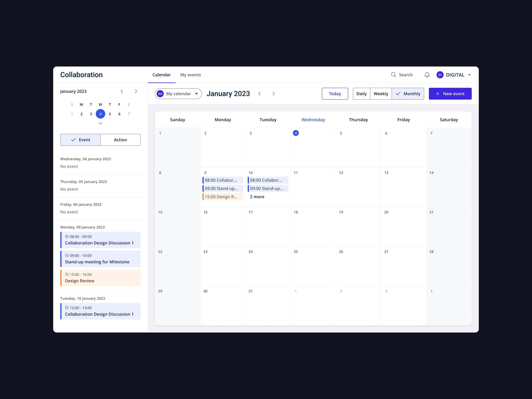532x399 pixels.
Task: Switch to the Calendar tab
Action: tap(161, 75)
